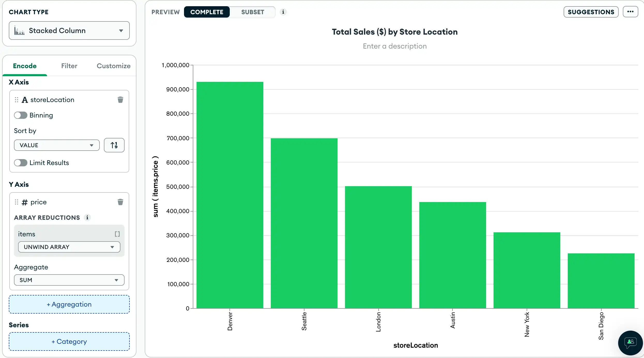Image resolution: width=644 pixels, height=358 pixels.
Task: Switch preview mode to SUBSET
Action: click(x=252, y=12)
